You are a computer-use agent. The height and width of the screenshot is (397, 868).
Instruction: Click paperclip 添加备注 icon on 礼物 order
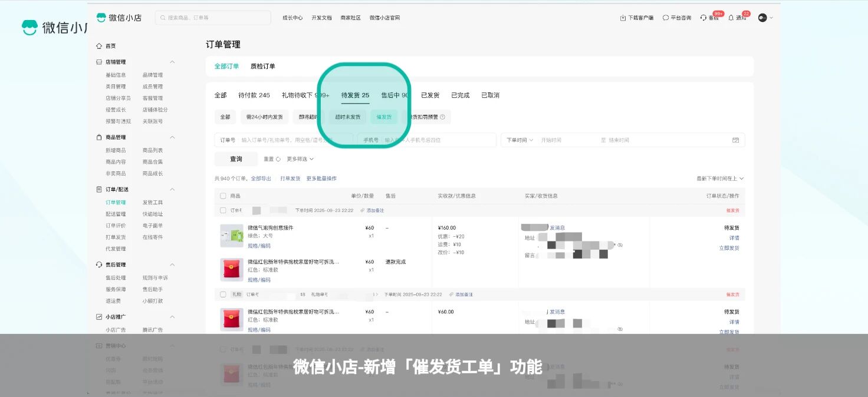click(x=451, y=295)
